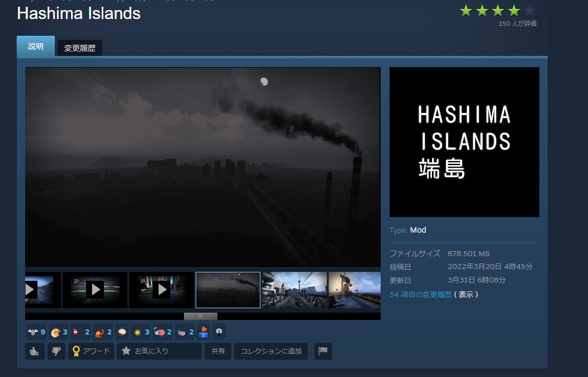Viewport: 588px width, 377px height.
Task: Click the (表示) link beside change history
Action: [x=466, y=294]
